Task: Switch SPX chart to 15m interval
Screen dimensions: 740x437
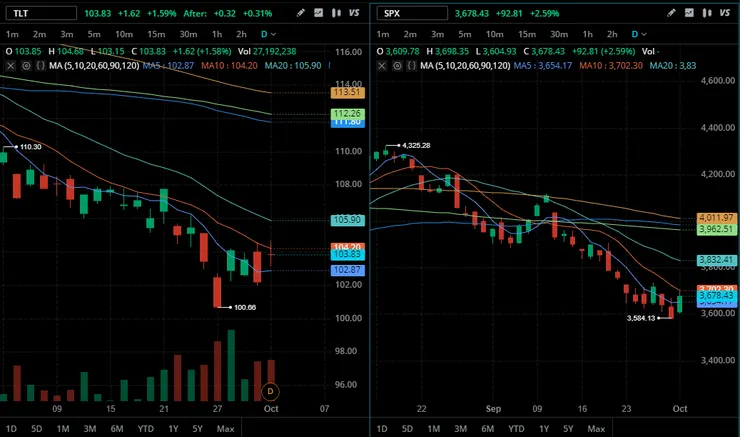Action: tap(527, 34)
